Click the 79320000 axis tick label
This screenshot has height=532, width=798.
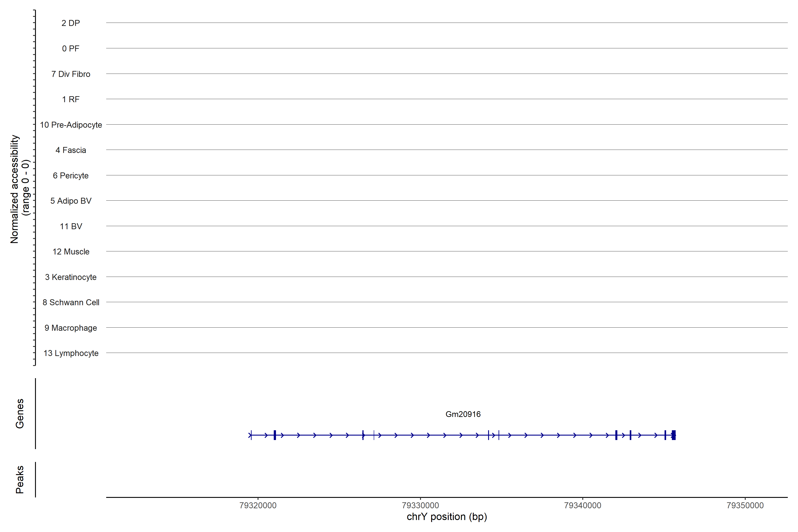[x=258, y=505]
